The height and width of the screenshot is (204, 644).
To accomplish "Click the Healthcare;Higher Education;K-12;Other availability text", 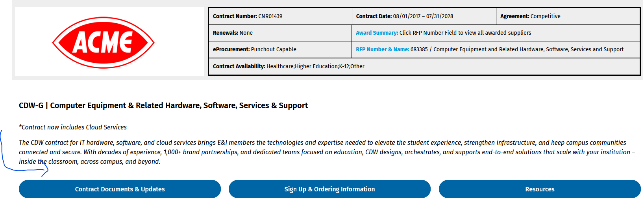I will pyautogui.click(x=316, y=66).
